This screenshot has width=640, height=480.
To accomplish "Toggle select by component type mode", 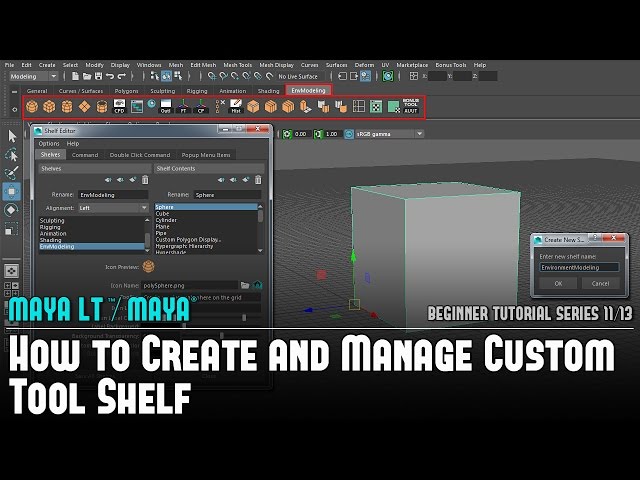I will 178,76.
